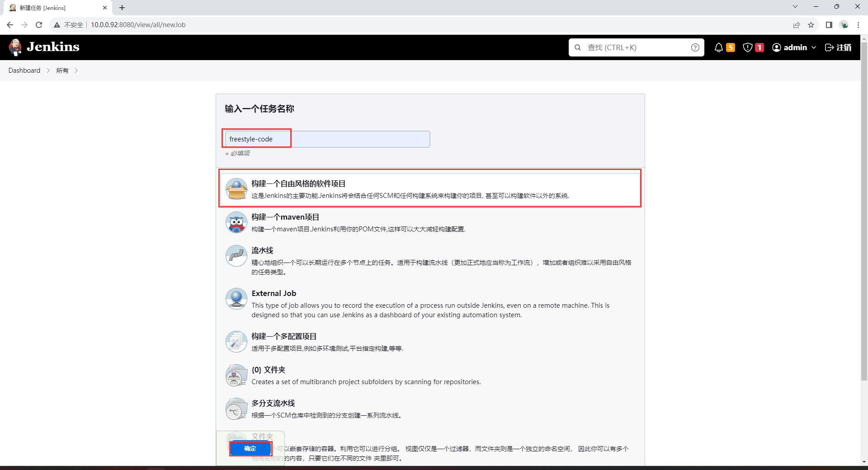Screen dimensions: 868x470
Task: Toggle browser side panel icon
Action: pos(829,25)
